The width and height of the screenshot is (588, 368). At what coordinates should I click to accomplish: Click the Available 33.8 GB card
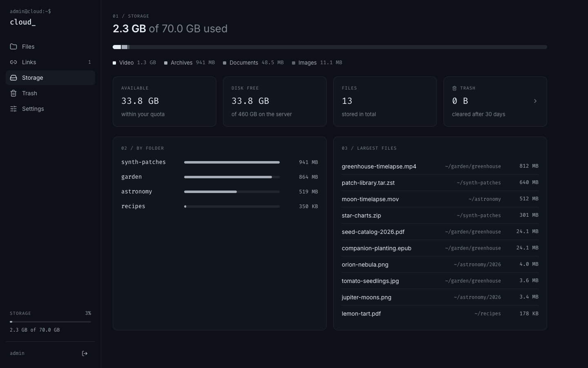click(165, 101)
